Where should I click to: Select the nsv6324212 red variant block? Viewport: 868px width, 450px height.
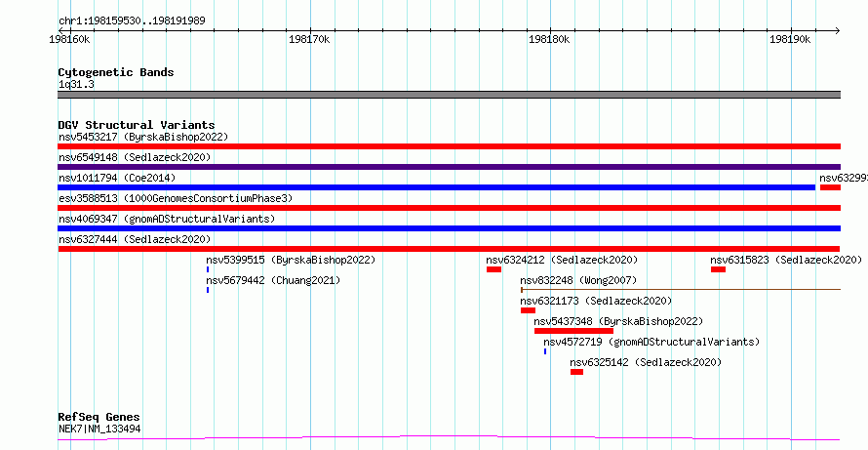[493, 269]
